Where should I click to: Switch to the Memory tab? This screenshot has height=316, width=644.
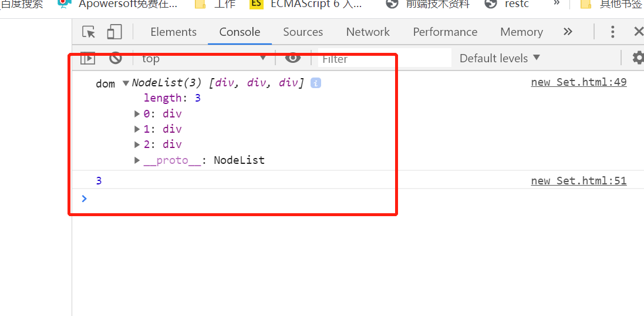click(522, 32)
